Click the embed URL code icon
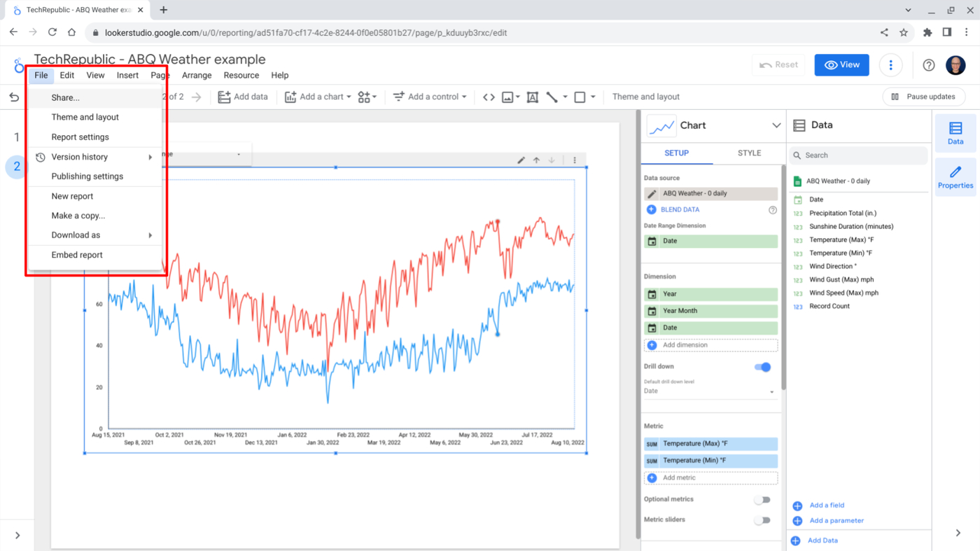Screen dimensions: 980x551 tap(489, 97)
